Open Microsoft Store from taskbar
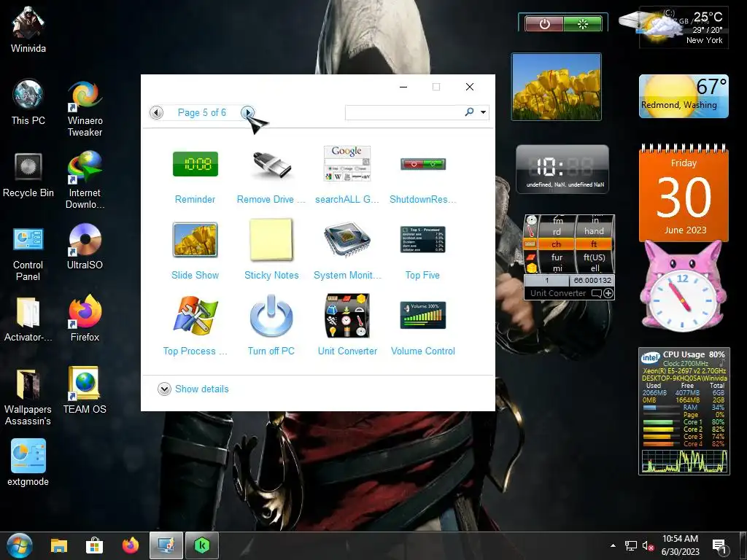This screenshot has width=747, height=560. 94,545
